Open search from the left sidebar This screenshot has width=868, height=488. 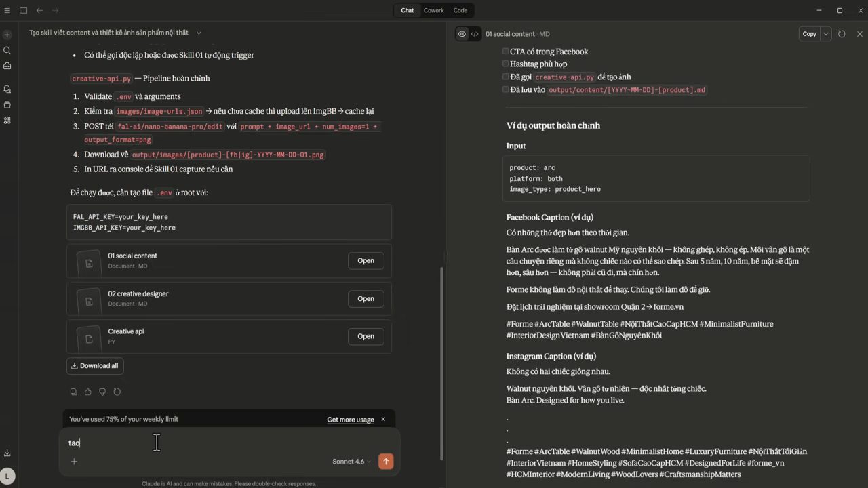pos(7,50)
